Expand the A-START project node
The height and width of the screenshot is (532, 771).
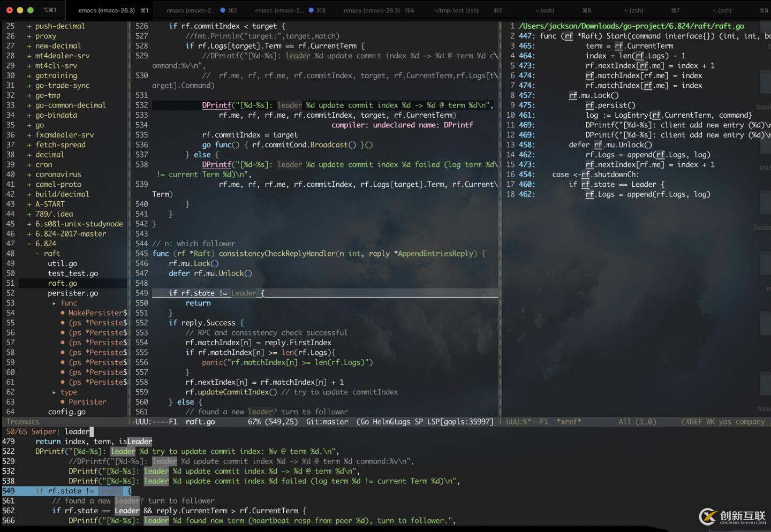pyautogui.click(x=29, y=204)
